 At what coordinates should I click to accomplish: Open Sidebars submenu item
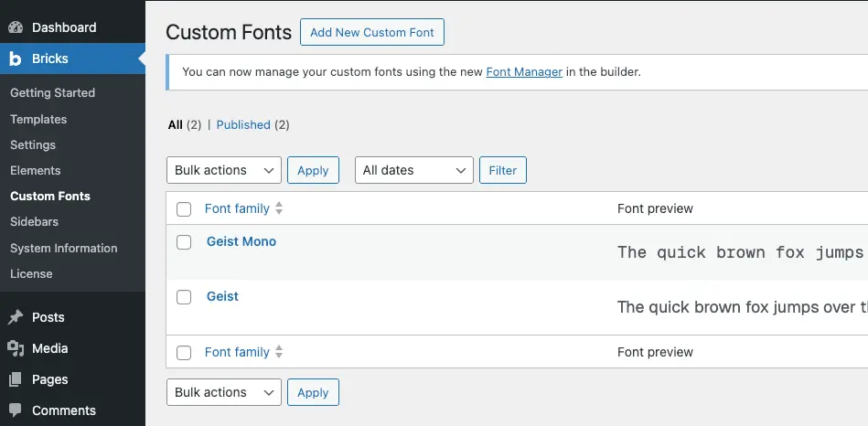pyautogui.click(x=35, y=222)
